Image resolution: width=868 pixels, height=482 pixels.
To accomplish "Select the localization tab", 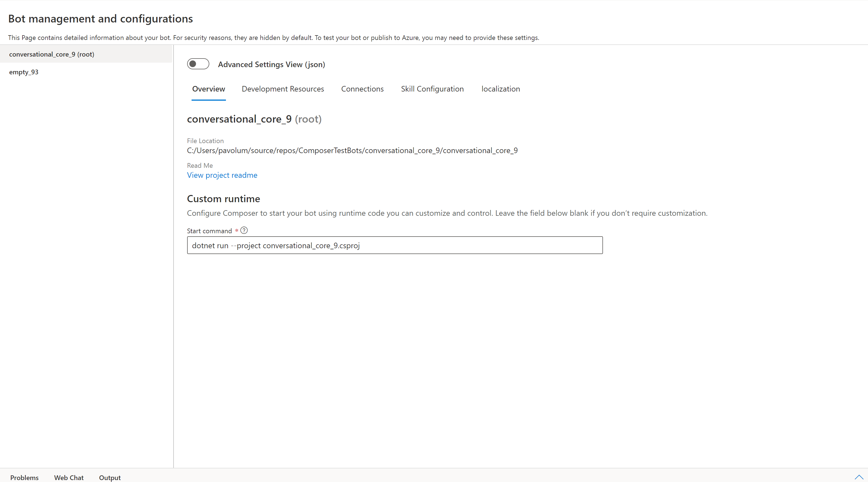I will (x=500, y=89).
